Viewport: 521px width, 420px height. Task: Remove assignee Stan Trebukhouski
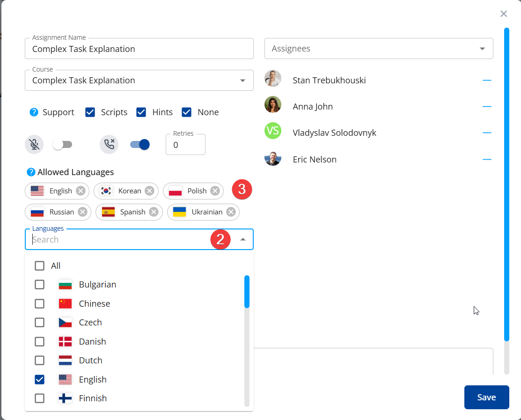point(487,81)
